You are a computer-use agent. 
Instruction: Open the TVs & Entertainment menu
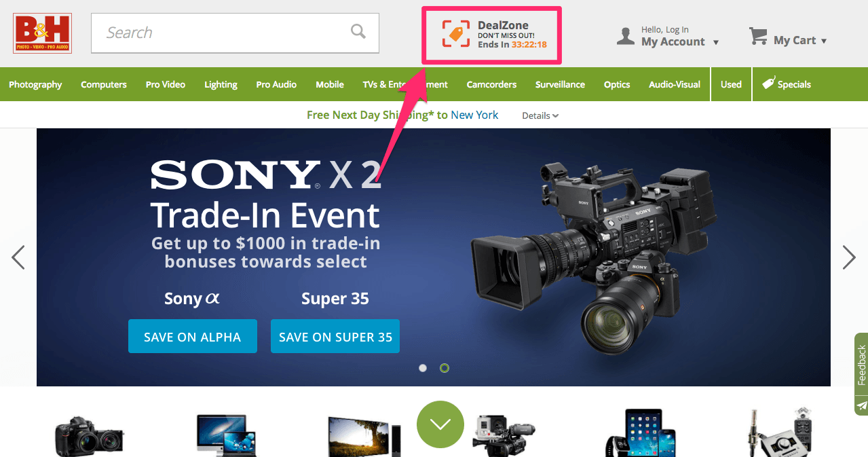click(x=405, y=84)
